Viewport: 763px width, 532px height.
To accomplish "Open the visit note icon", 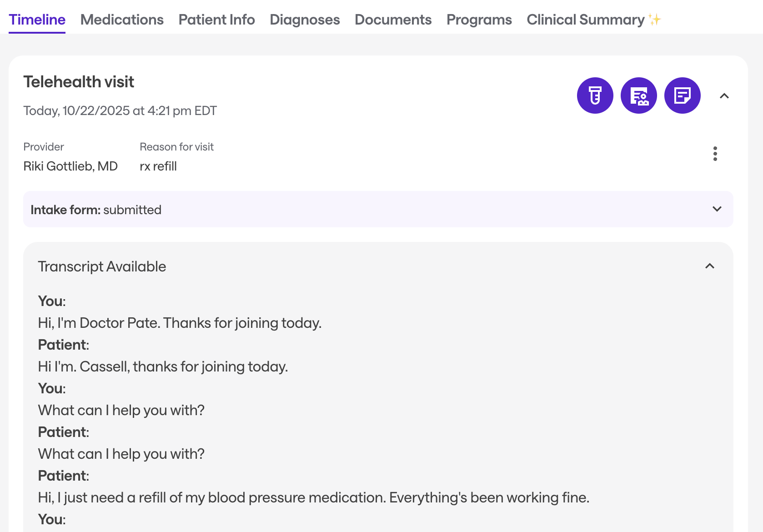I will (682, 95).
